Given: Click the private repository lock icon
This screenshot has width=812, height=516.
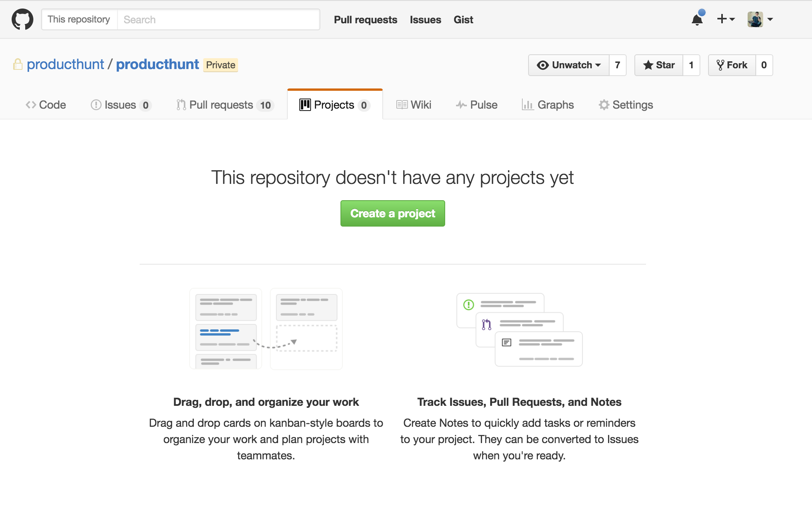Looking at the screenshot, I should coord(17,64).
